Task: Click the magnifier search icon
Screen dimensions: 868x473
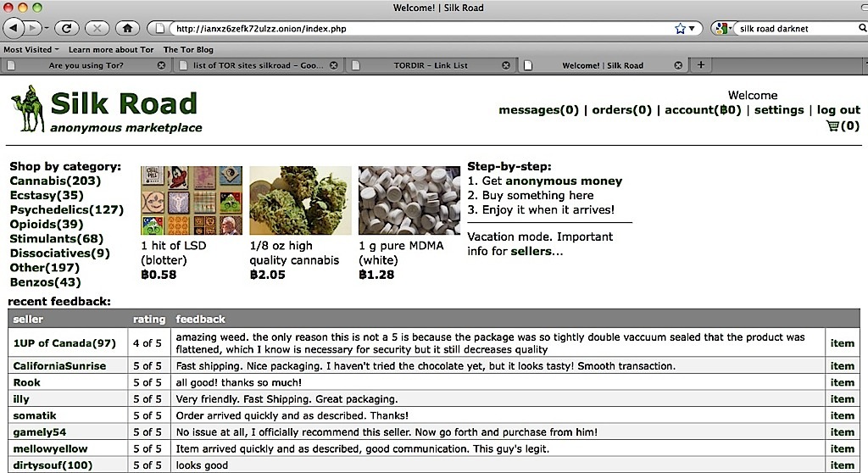Action: pyautogui.click(x=862, y=28)
